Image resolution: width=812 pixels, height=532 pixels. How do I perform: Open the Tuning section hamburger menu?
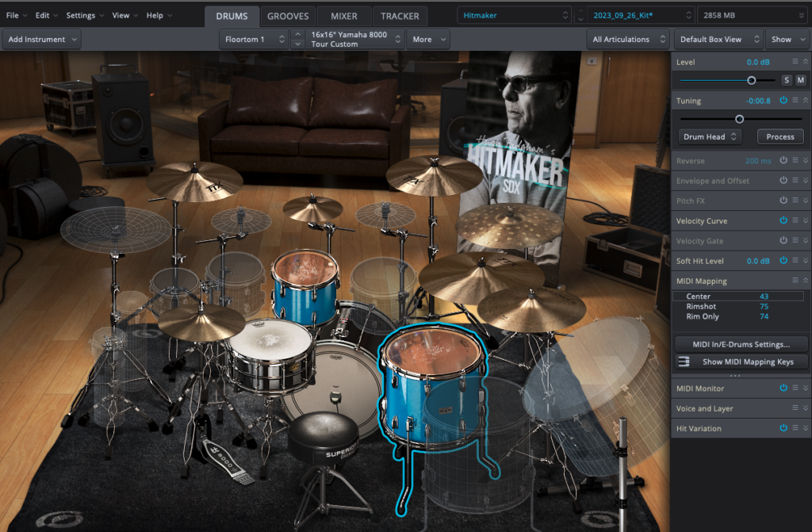click(795, 101)
